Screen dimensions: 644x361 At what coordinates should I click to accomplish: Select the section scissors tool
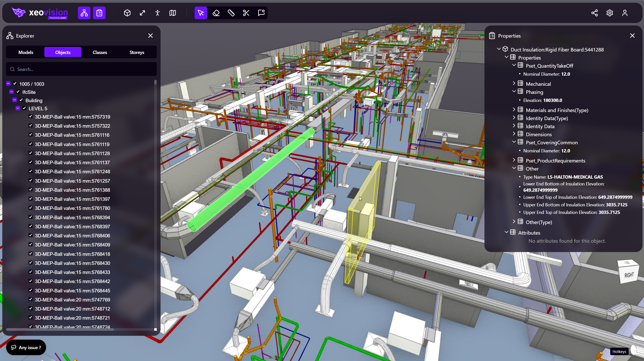pos(246,13)
